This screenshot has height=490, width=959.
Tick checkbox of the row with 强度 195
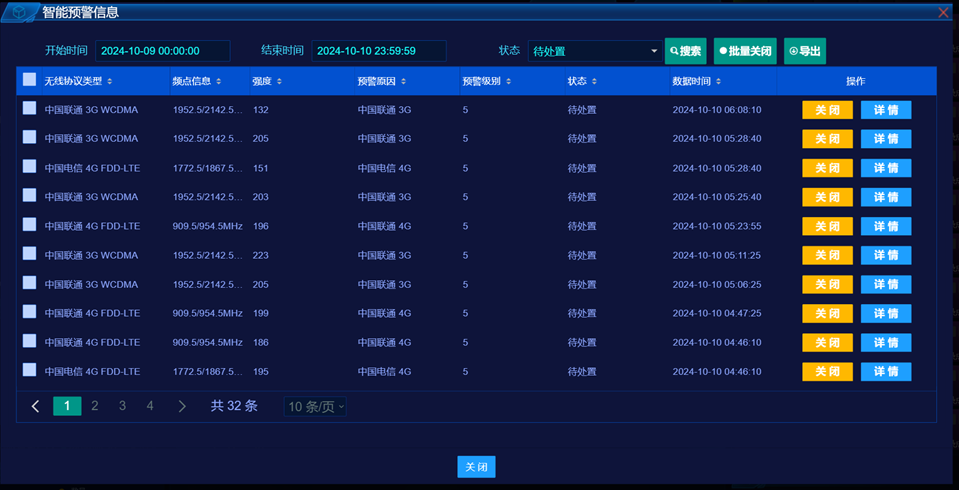pyautogui.click(x=29, y=369)
